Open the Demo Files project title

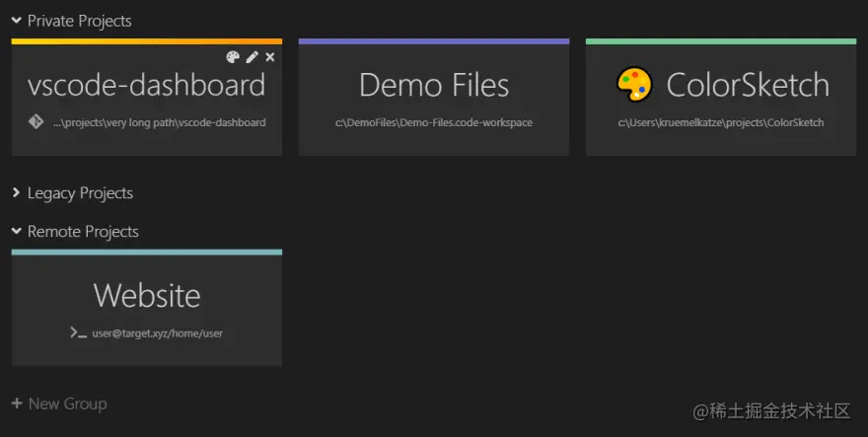click(434, 85)
